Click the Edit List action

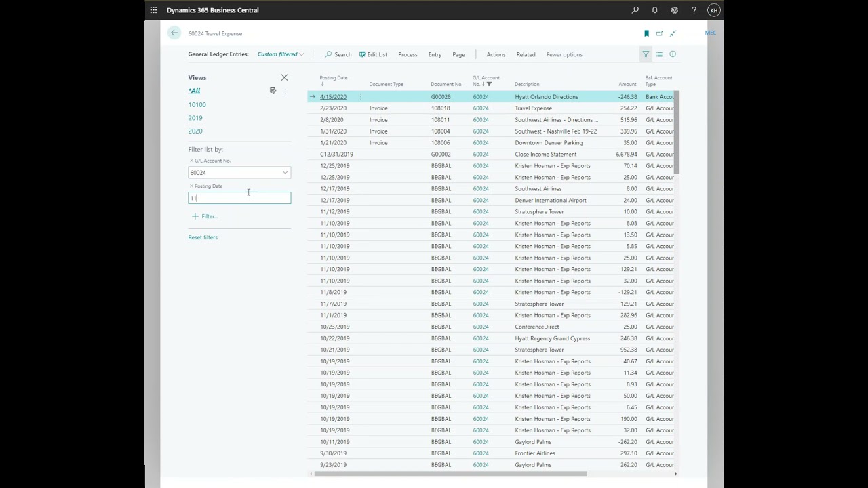click(x=373, y=54)
